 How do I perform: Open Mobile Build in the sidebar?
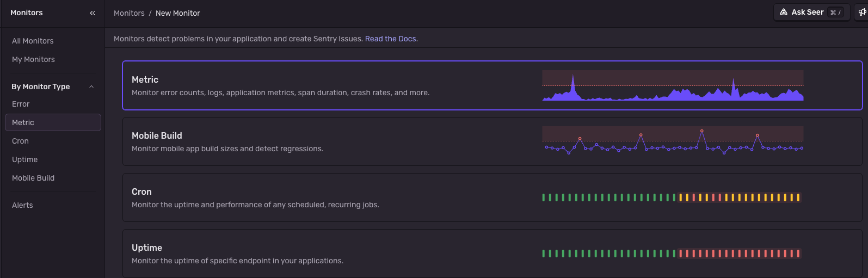(x=33, y=178)
